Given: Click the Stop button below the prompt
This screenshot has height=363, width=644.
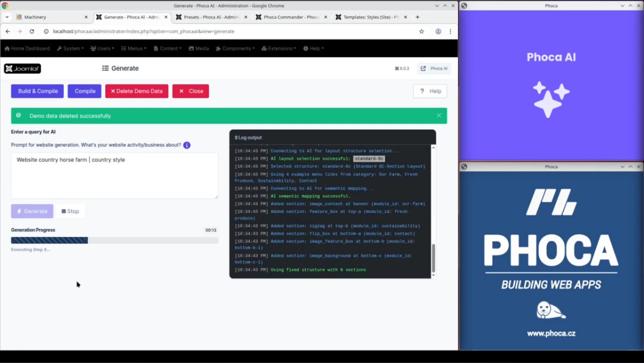Looking at the screenshot, I should pyautogui.click(x=70, y=211).
